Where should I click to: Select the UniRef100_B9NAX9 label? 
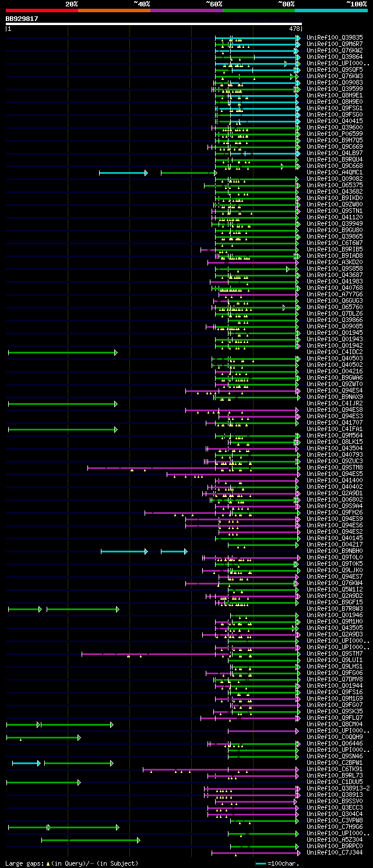click(x=335, y=397)
